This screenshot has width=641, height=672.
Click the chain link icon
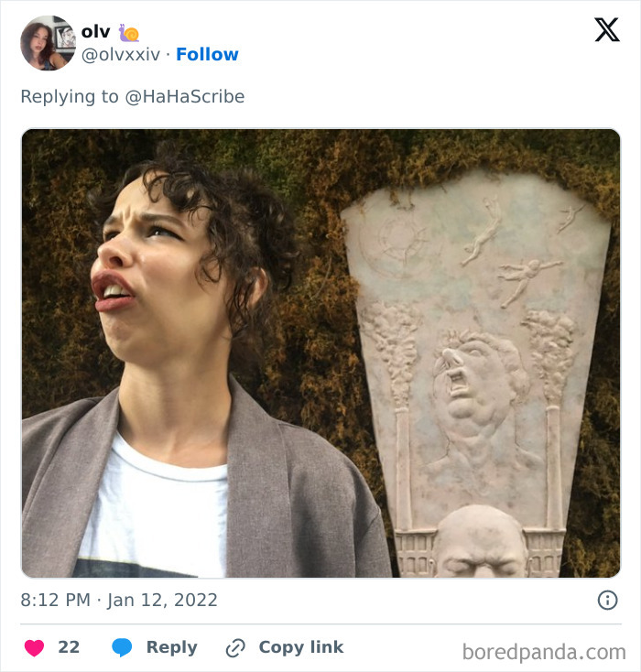(235, 647)
